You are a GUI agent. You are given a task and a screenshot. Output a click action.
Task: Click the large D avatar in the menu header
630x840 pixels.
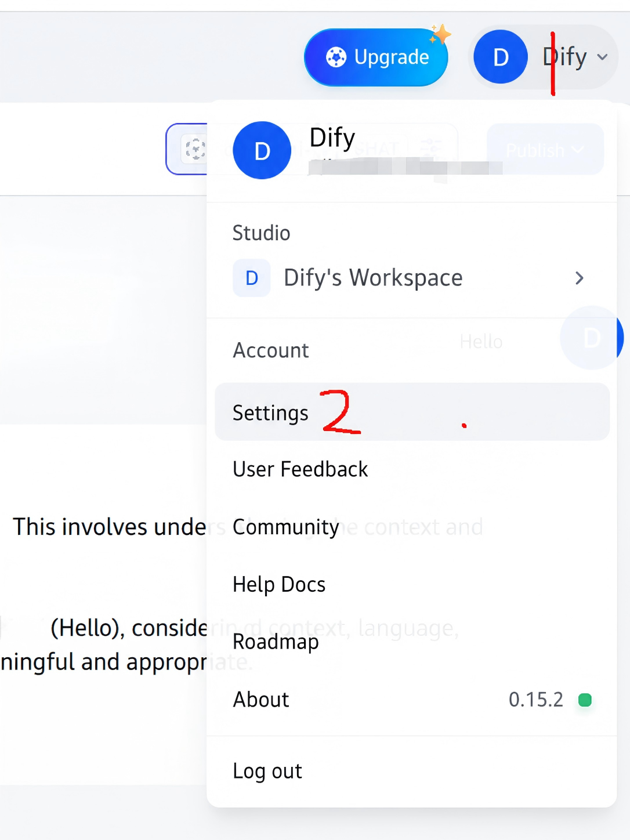[262, 150]
